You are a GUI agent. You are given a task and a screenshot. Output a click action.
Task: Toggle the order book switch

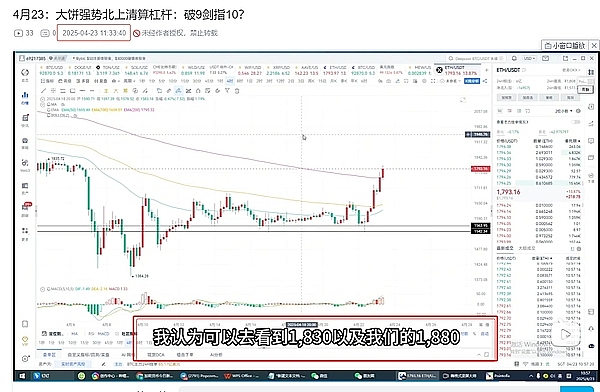pos(576,122)
